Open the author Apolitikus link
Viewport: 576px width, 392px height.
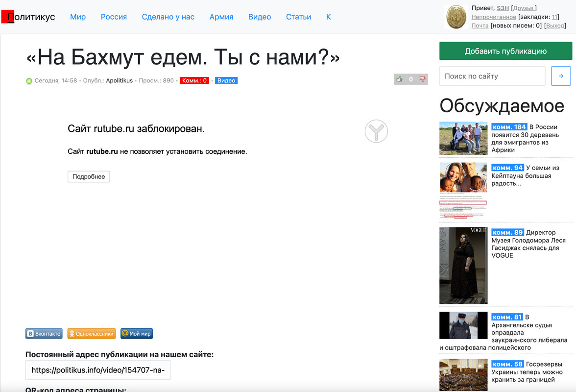(x=120, y=80)
